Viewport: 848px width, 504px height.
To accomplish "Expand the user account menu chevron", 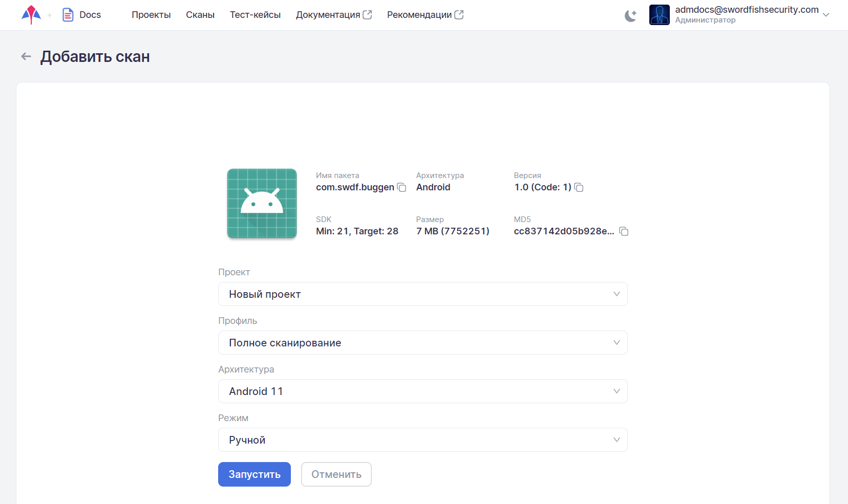I will [x=826, y=15].
